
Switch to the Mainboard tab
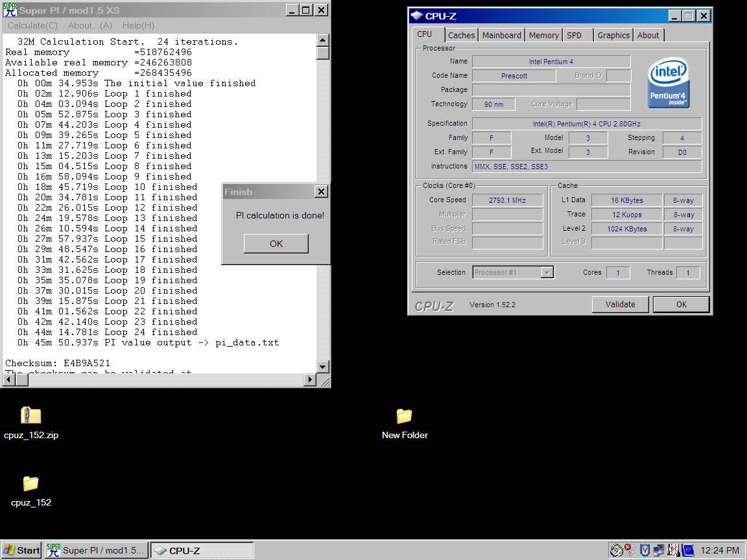pyautogui.click(x=502, y=35)
